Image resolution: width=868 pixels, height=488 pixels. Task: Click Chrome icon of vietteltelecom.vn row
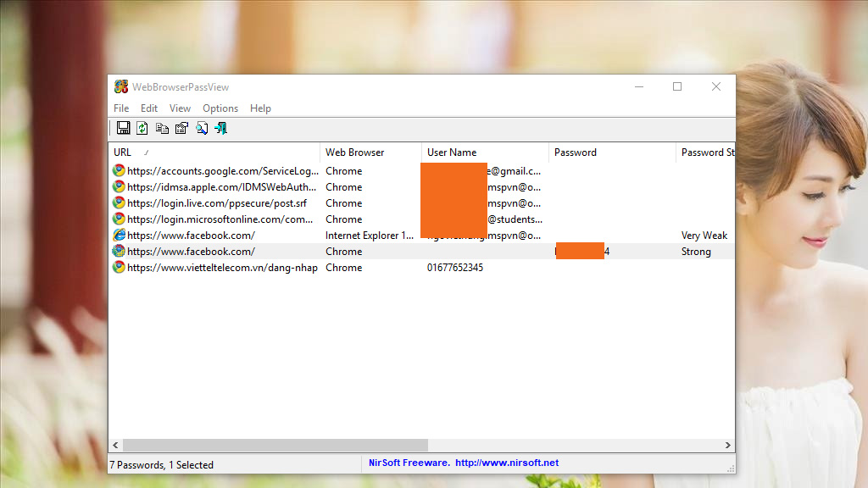pyautogui.click(x=119, y=267)
